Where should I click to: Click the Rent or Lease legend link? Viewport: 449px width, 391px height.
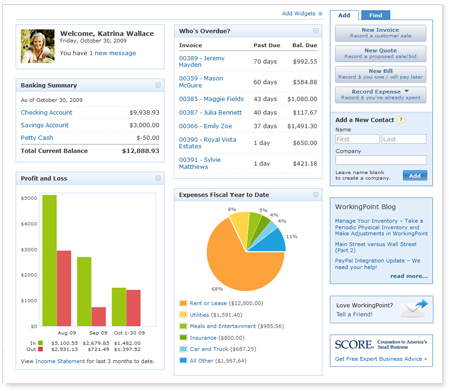pos(208,303)
